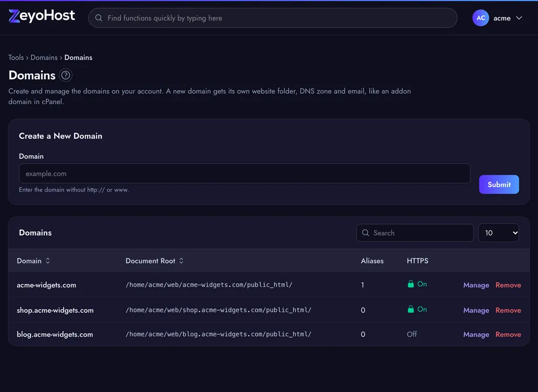
Task: Focus the 'Find functions quickly' search field
Action: point(273,18)
